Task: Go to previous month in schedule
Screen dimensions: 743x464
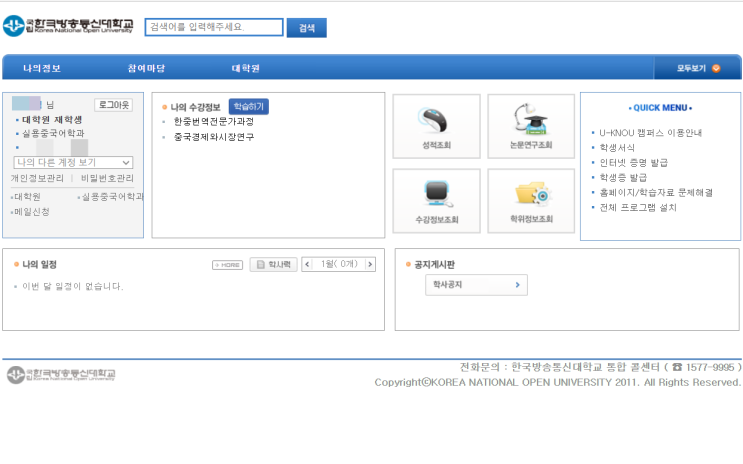Action: [307, 264]
